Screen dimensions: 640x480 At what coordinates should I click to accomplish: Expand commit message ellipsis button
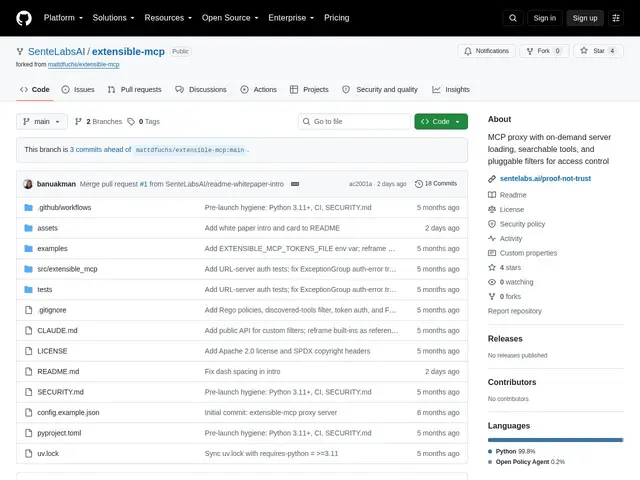(295, 184)
